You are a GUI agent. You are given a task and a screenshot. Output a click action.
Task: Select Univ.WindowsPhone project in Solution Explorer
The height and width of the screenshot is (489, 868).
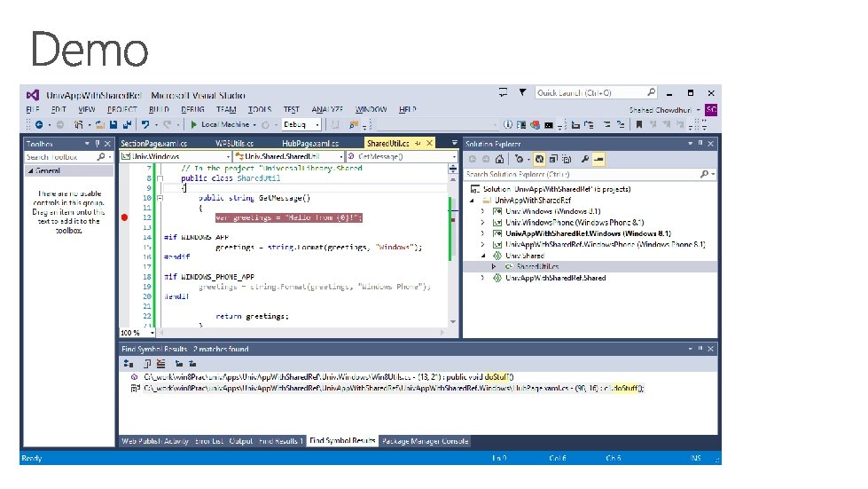click(574, 223)
